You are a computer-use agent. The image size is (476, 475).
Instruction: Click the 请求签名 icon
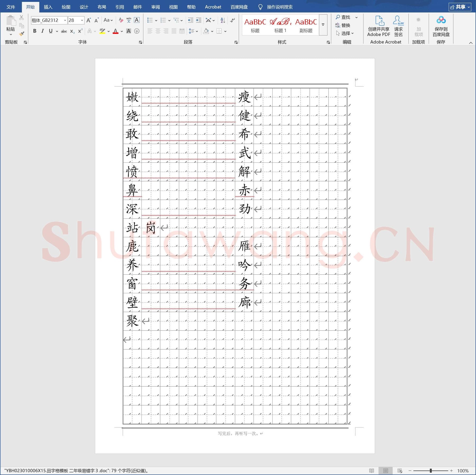click(399, 26)
